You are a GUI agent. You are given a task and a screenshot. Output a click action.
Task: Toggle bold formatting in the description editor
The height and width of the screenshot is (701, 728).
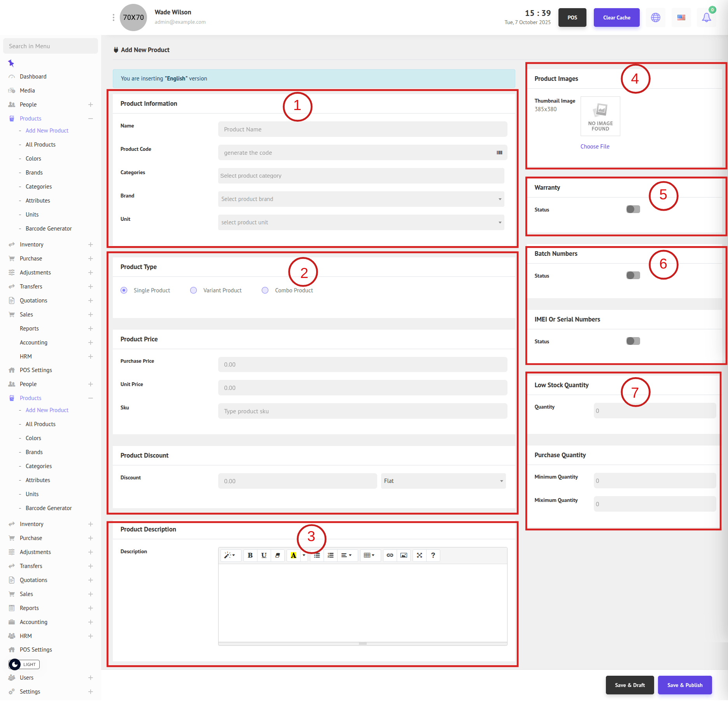(250, 555)
